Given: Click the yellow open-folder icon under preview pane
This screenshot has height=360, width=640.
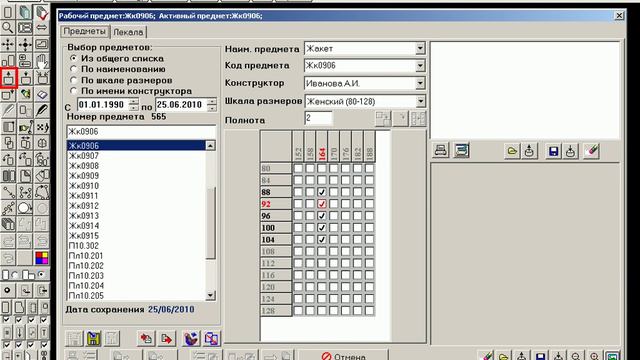Looking at the screenshot, I should coord(512,151).
